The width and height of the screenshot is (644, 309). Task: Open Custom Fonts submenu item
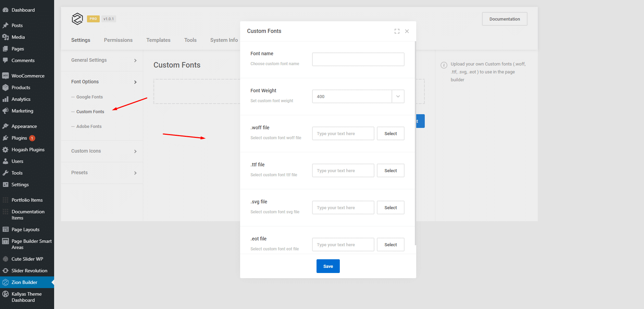point(90,112)
